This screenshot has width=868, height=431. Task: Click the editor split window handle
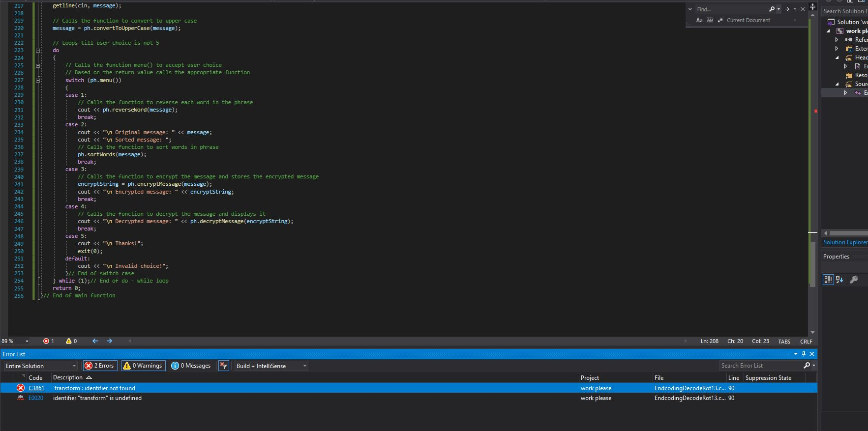point(813,6)
